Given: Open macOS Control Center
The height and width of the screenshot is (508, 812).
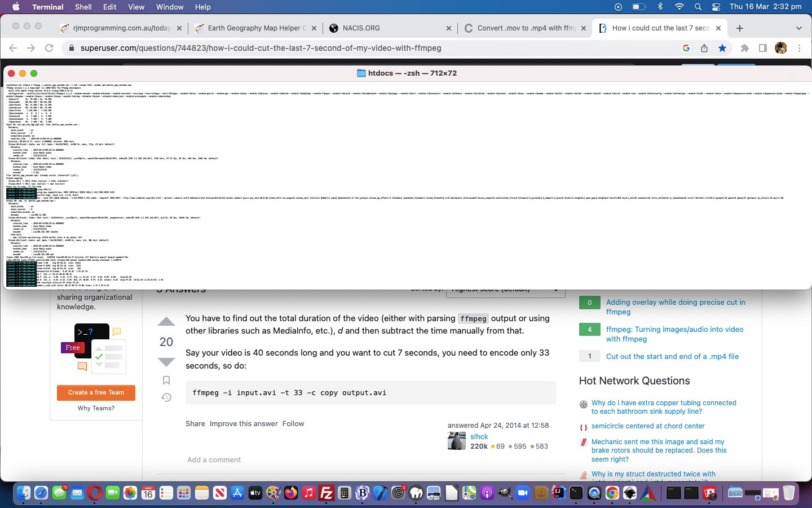Looking at the screenshot, I should pos(716,7).
